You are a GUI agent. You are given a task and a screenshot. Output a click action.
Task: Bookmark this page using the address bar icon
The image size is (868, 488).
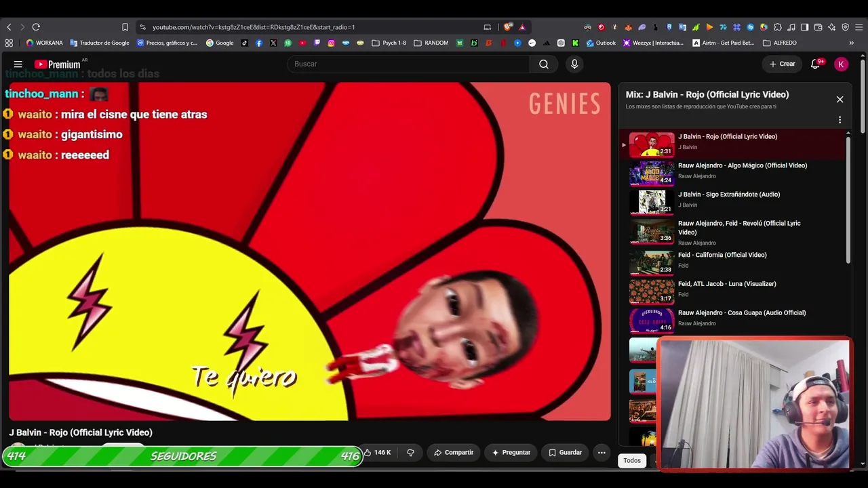(x=125, y=27)
